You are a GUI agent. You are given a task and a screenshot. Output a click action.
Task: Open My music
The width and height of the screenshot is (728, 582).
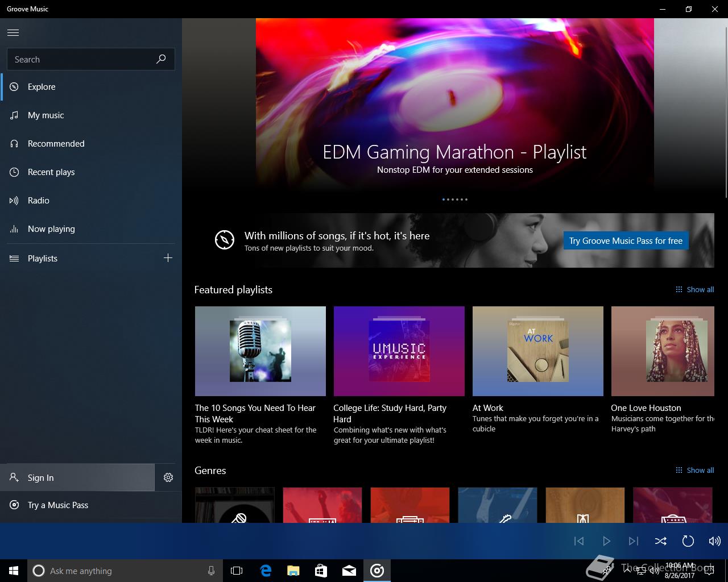coord(91,115)
